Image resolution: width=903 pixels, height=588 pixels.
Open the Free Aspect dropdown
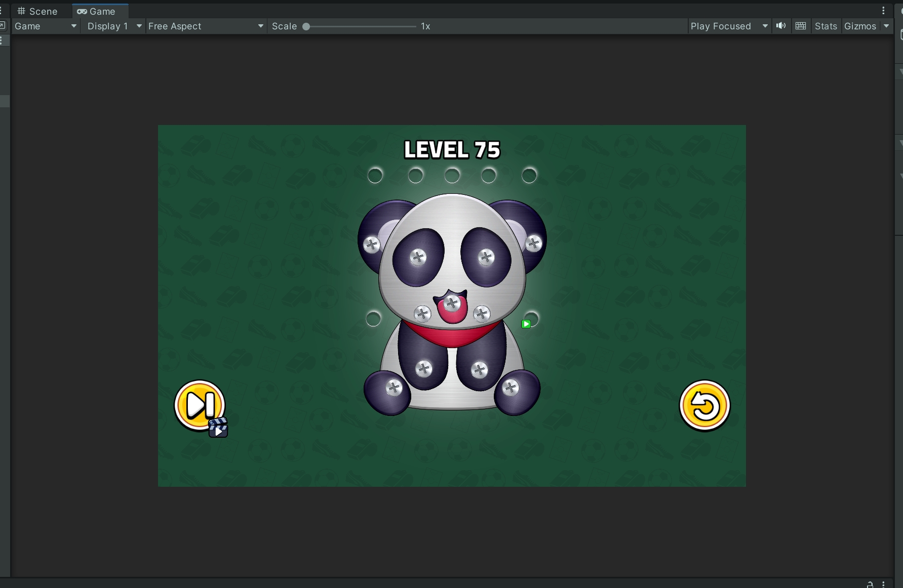pyautogui.click(x=206, y=26)
